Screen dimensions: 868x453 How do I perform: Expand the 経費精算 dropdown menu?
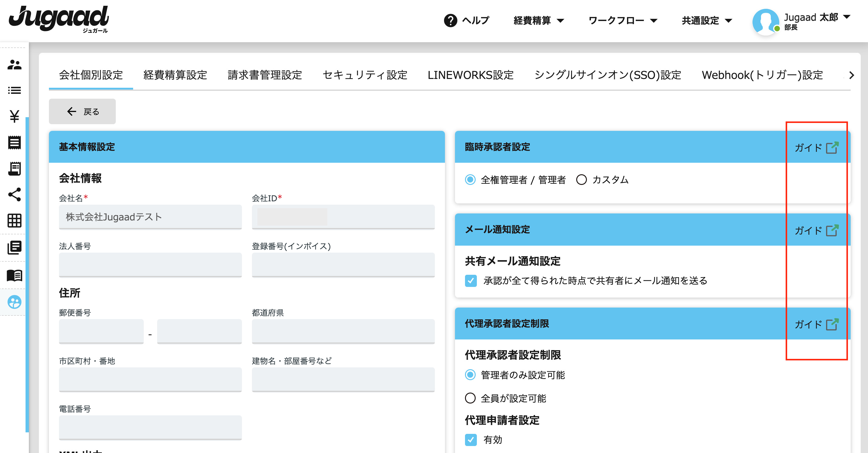tap(539, 21)
